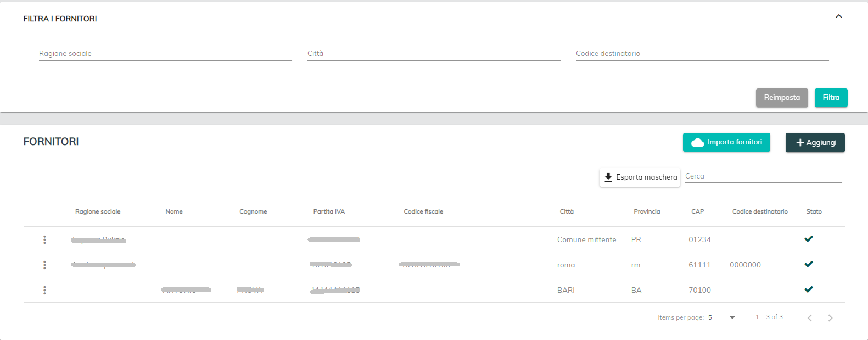The width and height of the screenshot is (868, 340).
Task: Select the PR province cell
Action: point(636,239)
